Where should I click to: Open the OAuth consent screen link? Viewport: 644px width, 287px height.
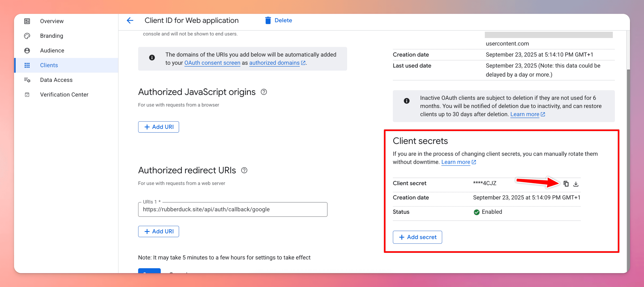click(212, 63)
